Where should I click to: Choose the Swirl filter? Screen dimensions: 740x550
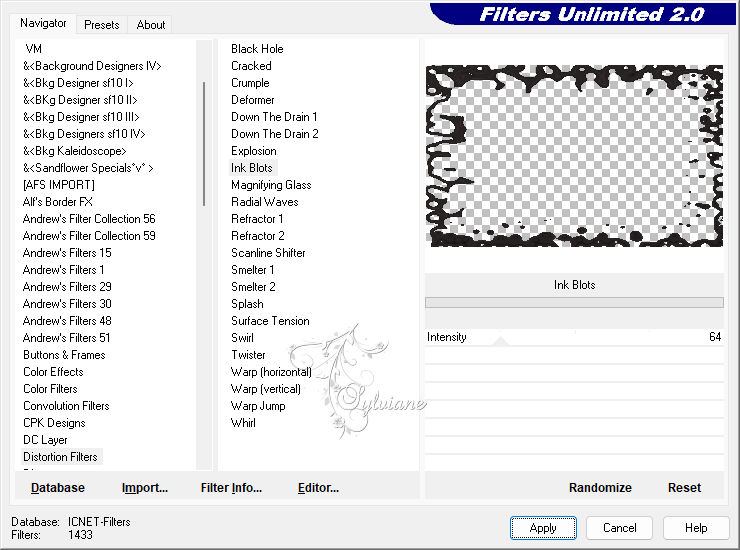pyautogui.click(x=242, y=338)
